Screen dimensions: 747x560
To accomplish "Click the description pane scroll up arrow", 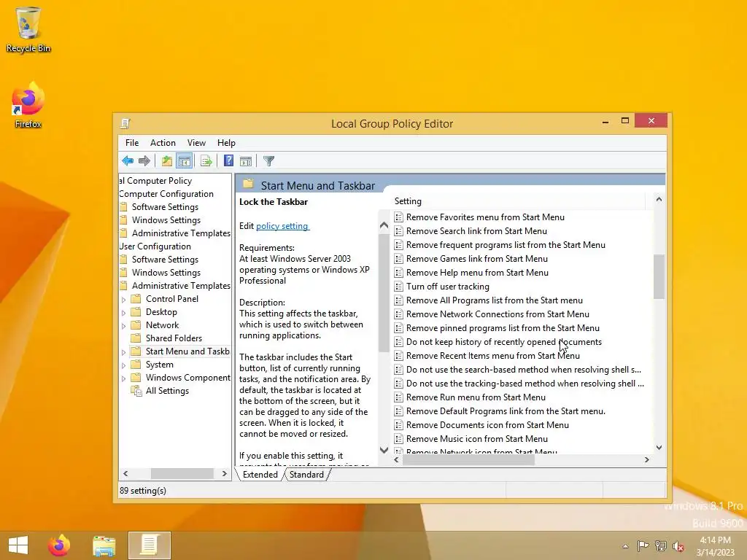I will [x=384, y=226].
